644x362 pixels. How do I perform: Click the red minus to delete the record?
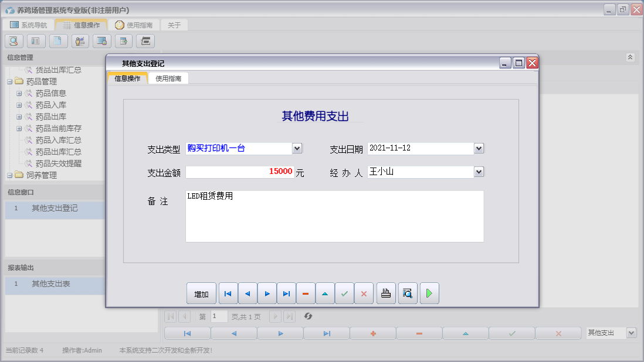(x=306, y=293)
